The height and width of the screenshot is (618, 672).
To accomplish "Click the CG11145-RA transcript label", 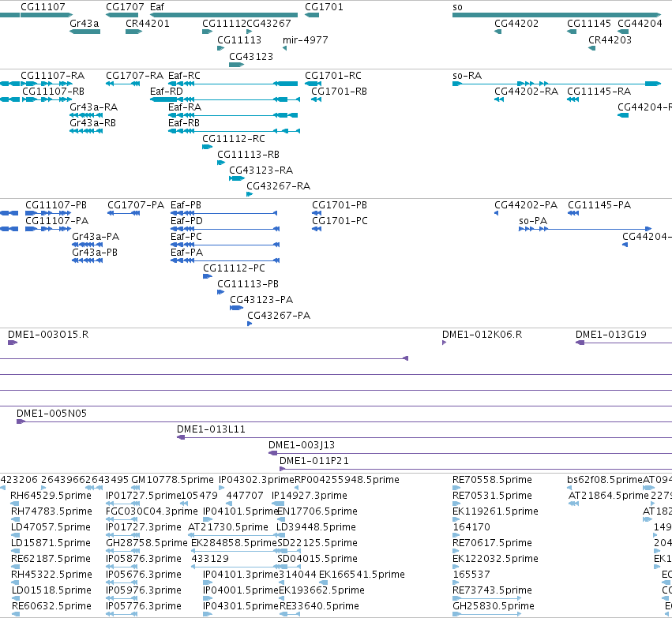I will 599,92.
